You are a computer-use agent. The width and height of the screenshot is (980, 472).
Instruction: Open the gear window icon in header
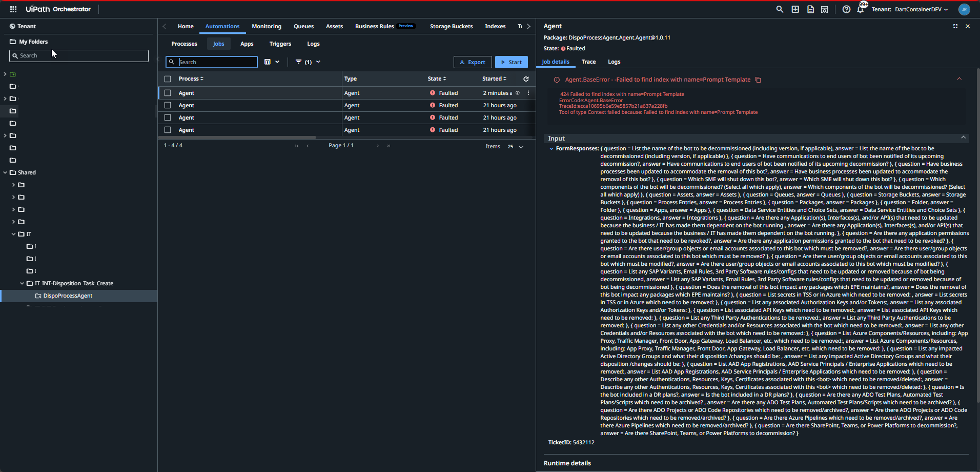825,9
